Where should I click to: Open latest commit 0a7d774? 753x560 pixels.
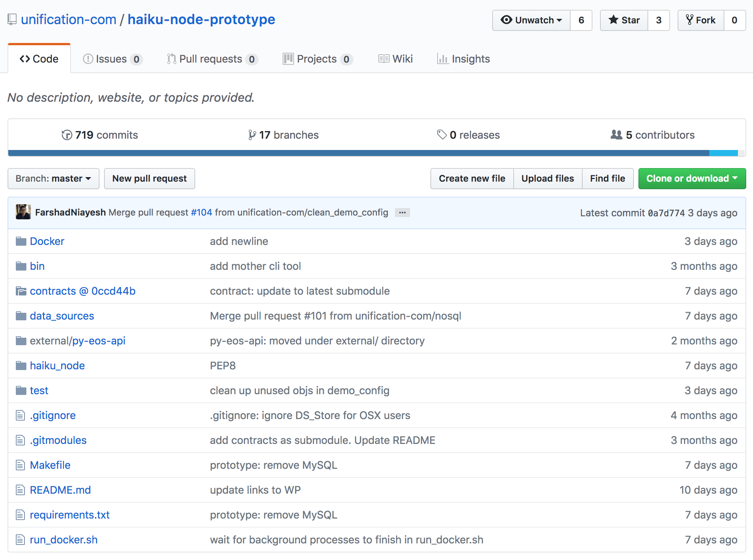[666, 213]
